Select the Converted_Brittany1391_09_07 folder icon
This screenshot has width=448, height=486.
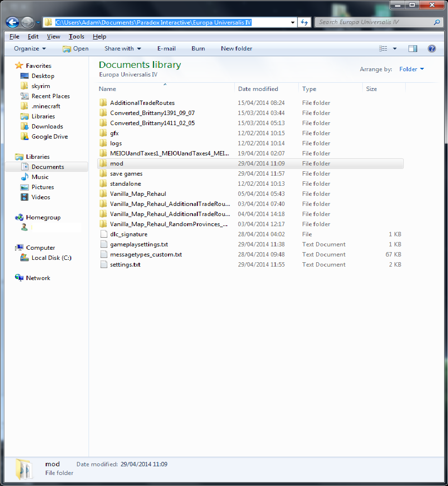click(103, 113)
